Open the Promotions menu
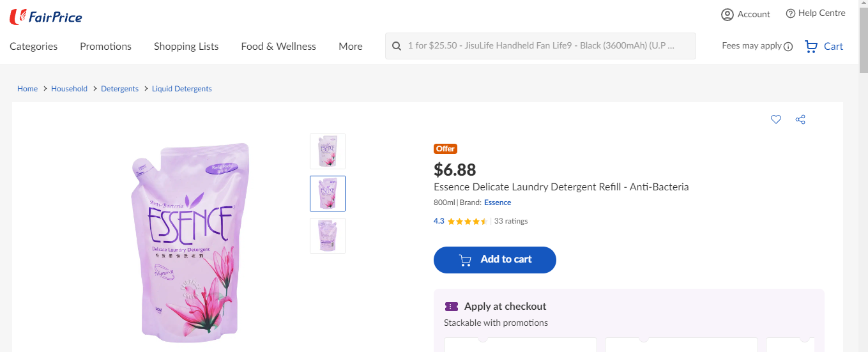 [x=105, y=46]
